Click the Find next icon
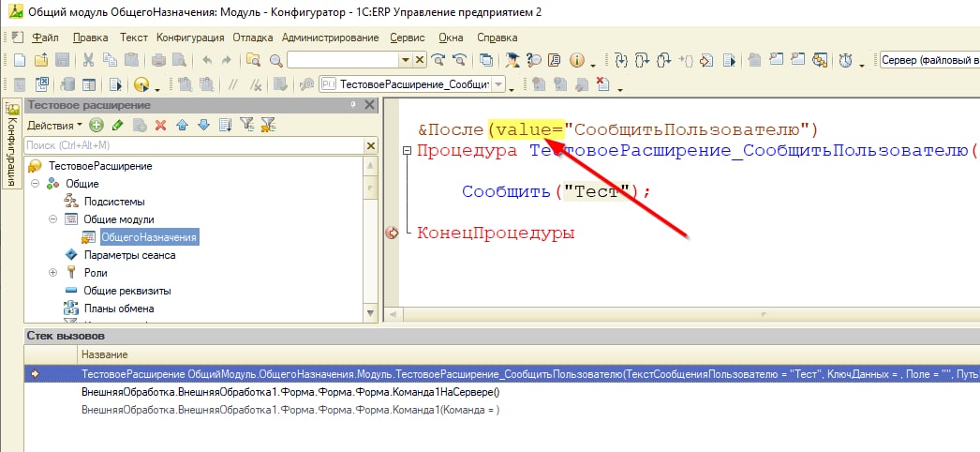The image size is (980, 452). coord(438,60)
